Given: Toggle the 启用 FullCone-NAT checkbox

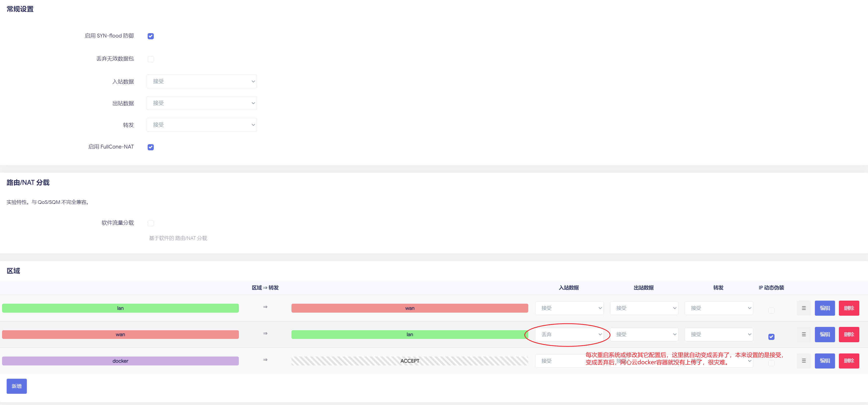Looking at the screenshot, I should point(151,147).
